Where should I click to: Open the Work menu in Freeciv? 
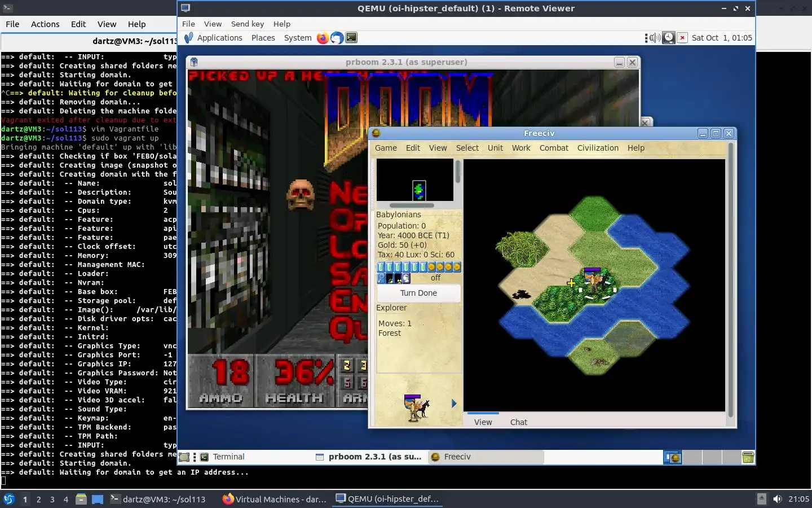tap(521, 148)
